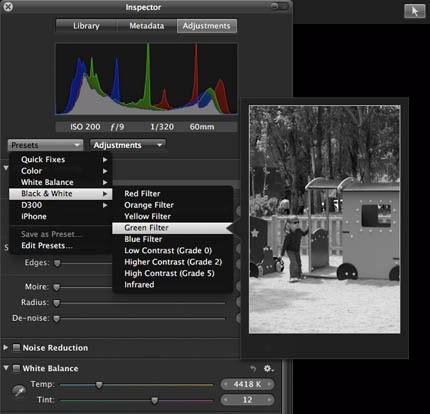Click the 1/320 shutter speed readout
Viewport: 430px width, 414px height.
pyautogui.click(x=162, y=127)
